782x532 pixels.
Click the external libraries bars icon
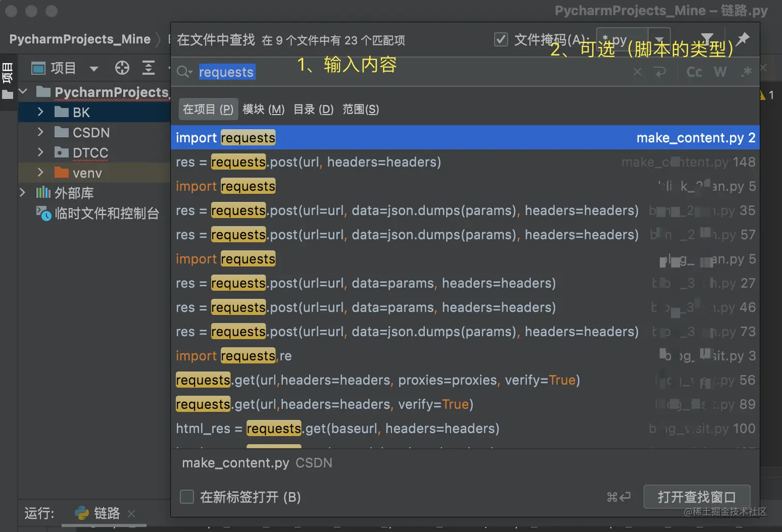tap(43, 193)
